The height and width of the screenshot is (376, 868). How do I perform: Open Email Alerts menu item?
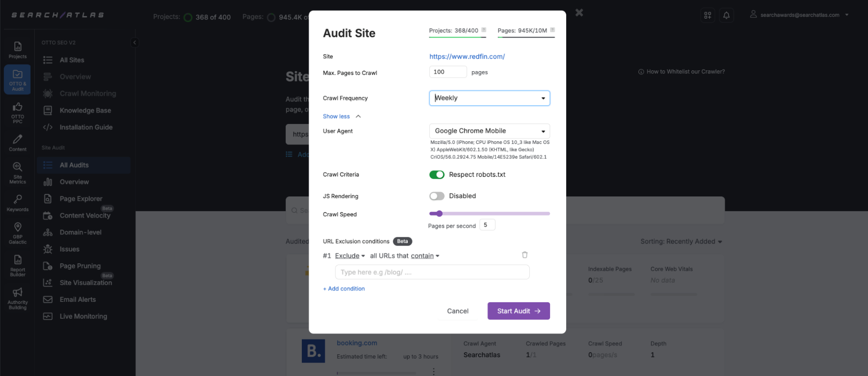point(78,300)
